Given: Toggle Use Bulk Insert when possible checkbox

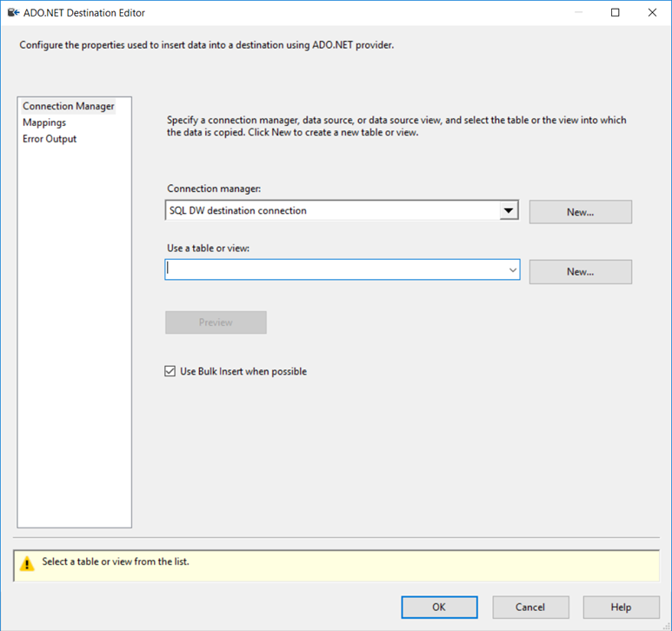Looking at the screenshot, I should point(170,371).
